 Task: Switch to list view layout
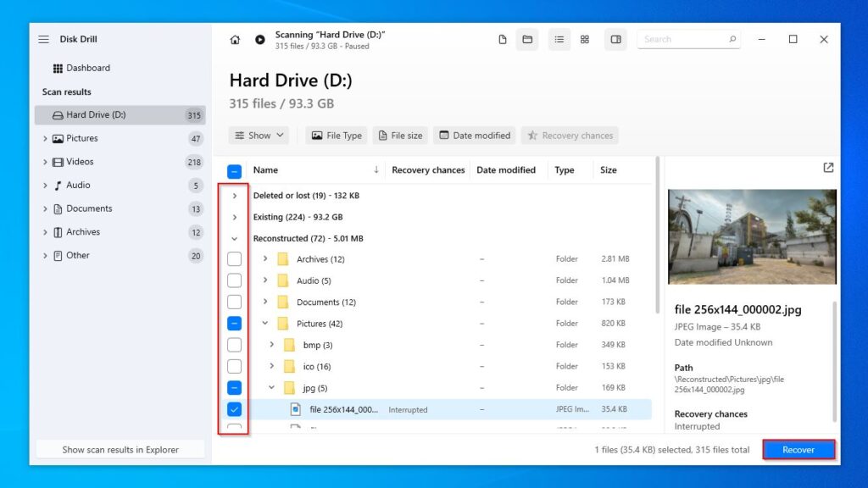coord(559,39)
